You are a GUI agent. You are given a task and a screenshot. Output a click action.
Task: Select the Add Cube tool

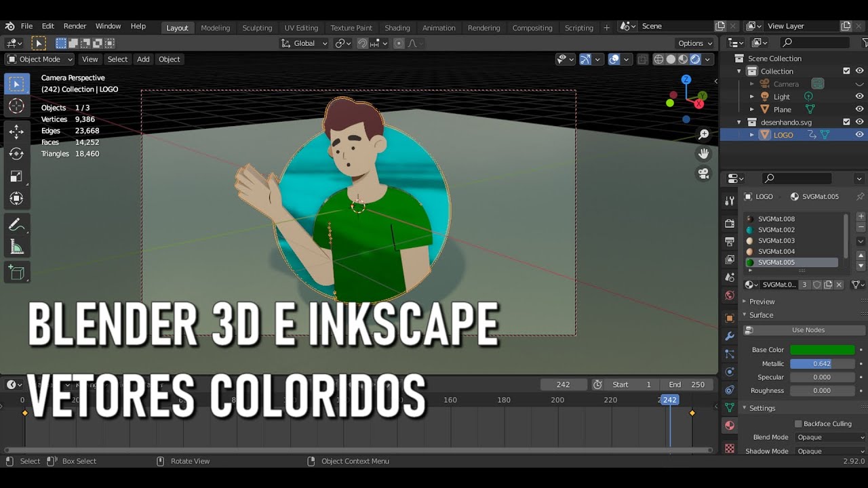pyautogui.click(x=16, y=272)
